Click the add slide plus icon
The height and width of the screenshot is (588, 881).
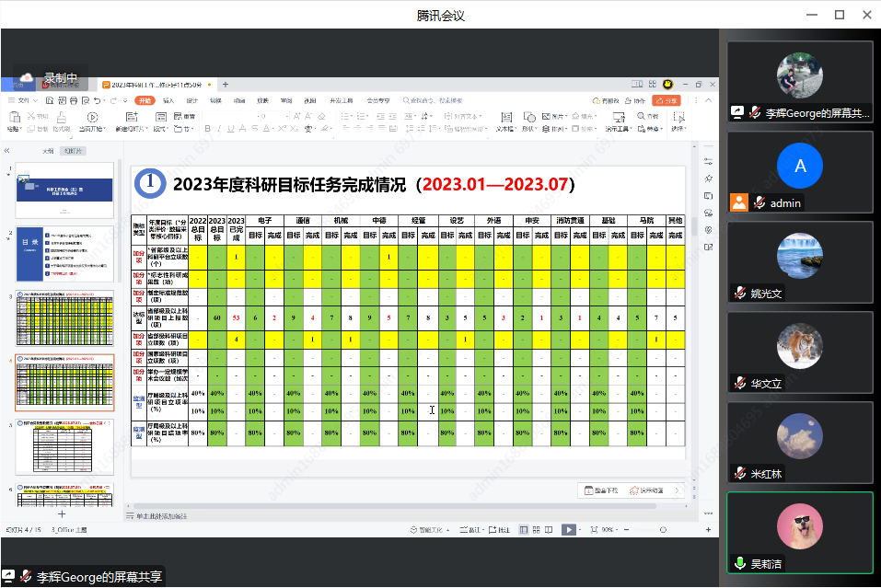coord(63,513)
